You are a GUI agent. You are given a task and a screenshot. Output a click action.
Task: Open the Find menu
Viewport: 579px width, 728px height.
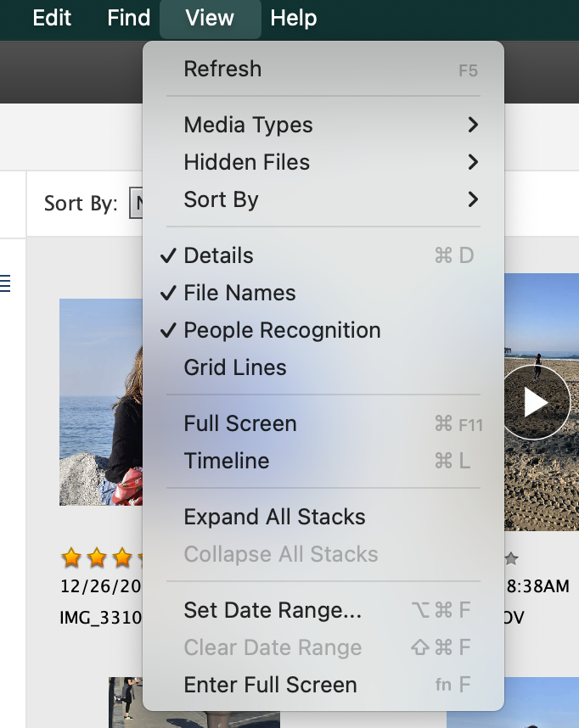point(129,18)
